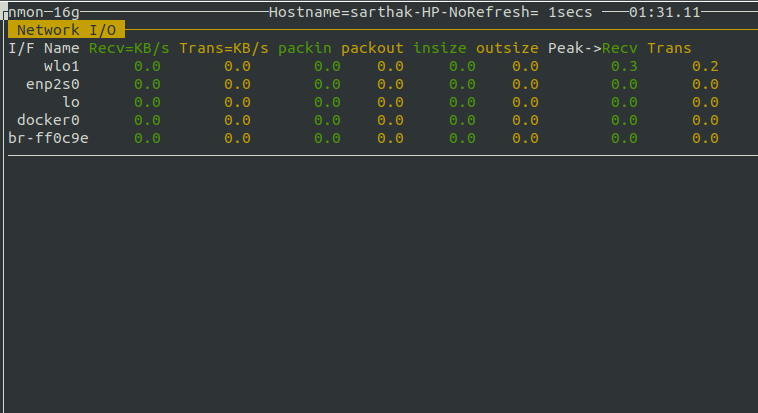The width and height of the screenshot is (758, 413).
Task: Select the br-ff0c9e bridge interface label
Action: [48, 138]
